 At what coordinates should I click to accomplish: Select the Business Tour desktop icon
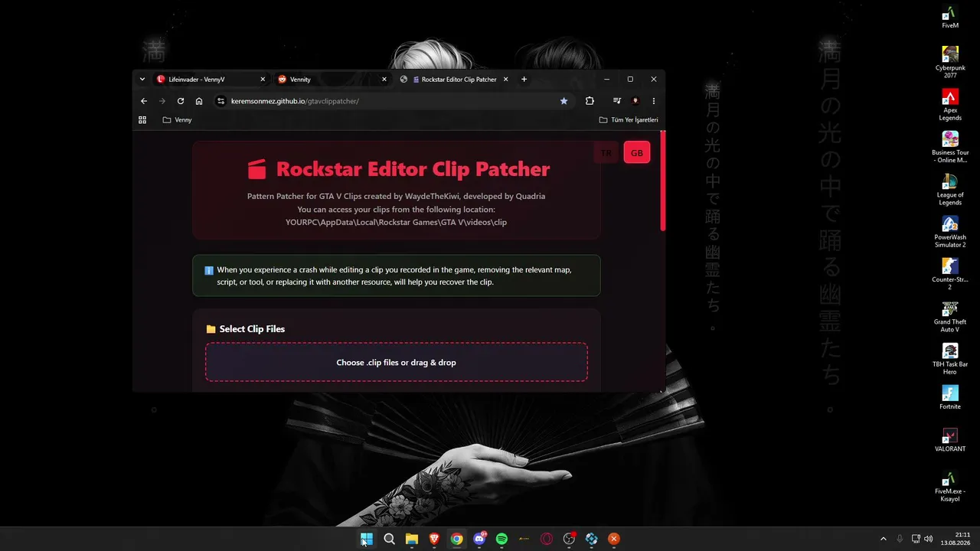coord(950,147)
